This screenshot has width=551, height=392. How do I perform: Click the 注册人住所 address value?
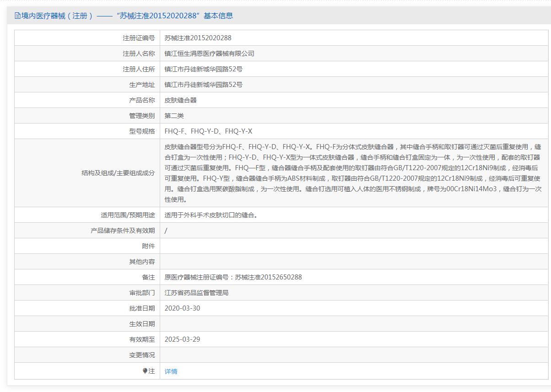point(203,69)
